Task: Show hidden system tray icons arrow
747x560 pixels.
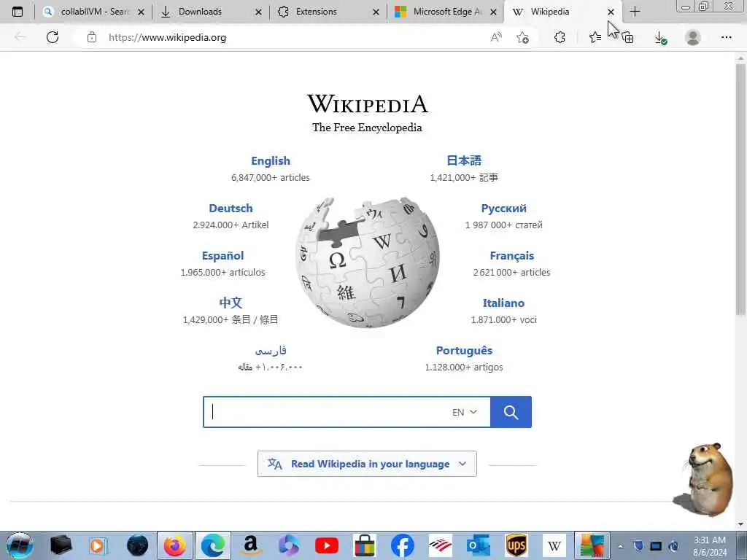Action: 620,546
